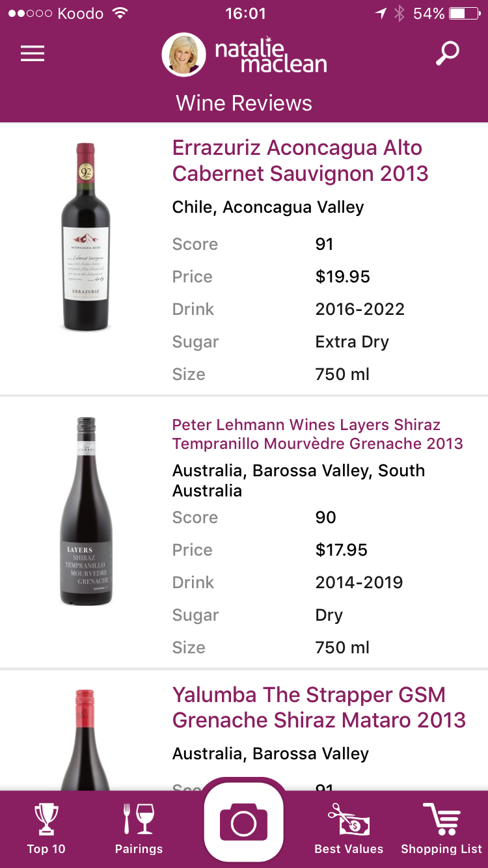Tap the Pairings fork and glass icon
Viewport: 488px width, 868px height.
pyautogui.click(x=139, y=819)
